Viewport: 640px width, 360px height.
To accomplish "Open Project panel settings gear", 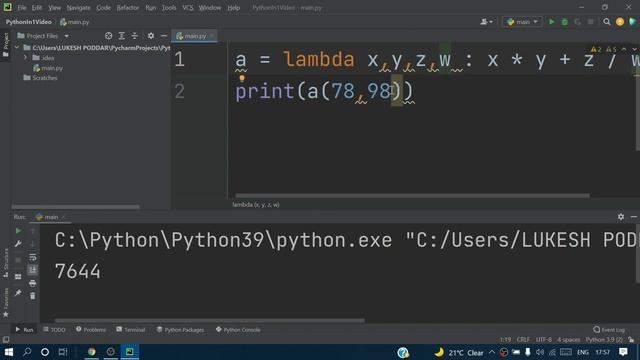I will coord(151,36).
